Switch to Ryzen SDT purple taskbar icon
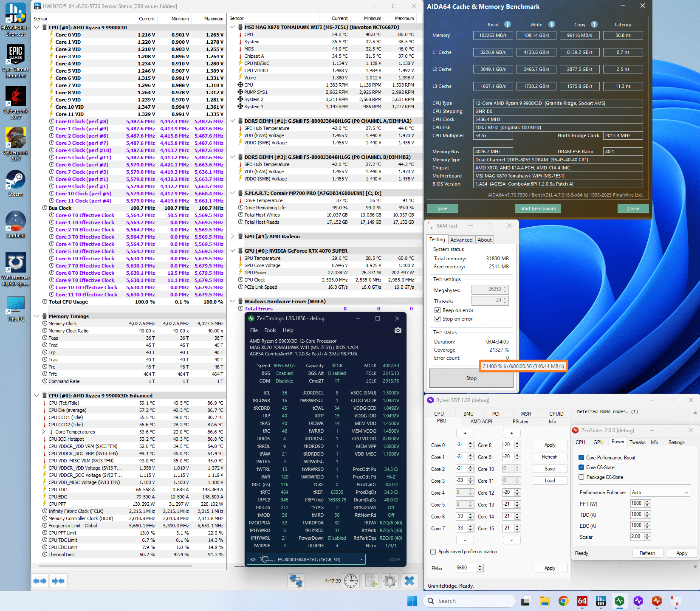700x611 pixels. [638, 601]
